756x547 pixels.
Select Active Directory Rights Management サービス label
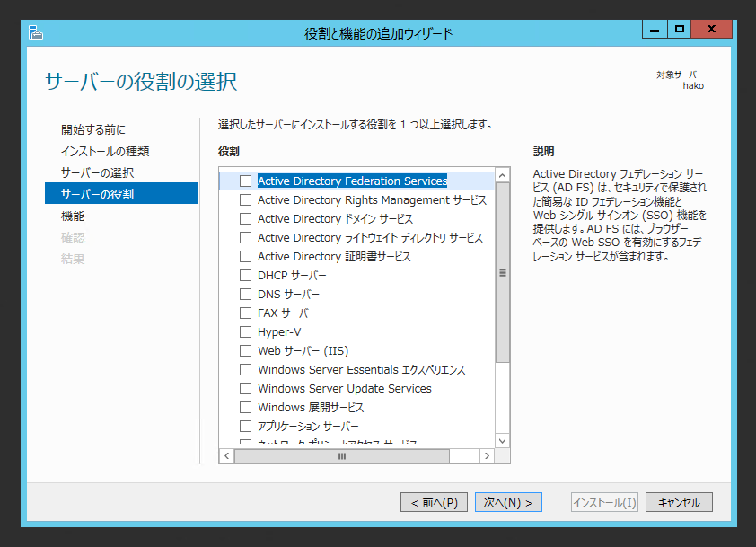(373, 199)
